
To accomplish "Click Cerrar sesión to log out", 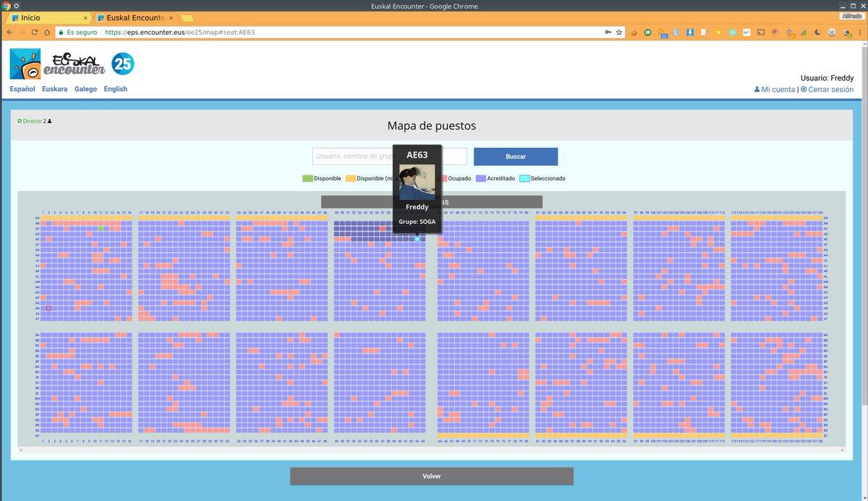I will [x=830, y=90].
